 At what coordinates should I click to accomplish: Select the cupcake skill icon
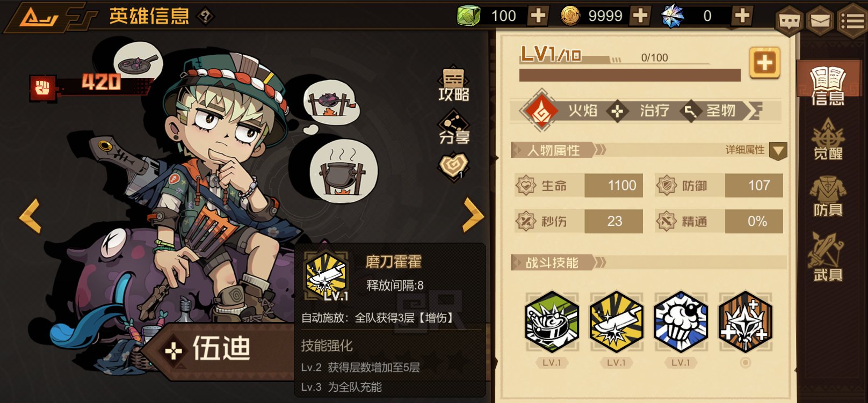pyautogui.click(x=681, y=321)
